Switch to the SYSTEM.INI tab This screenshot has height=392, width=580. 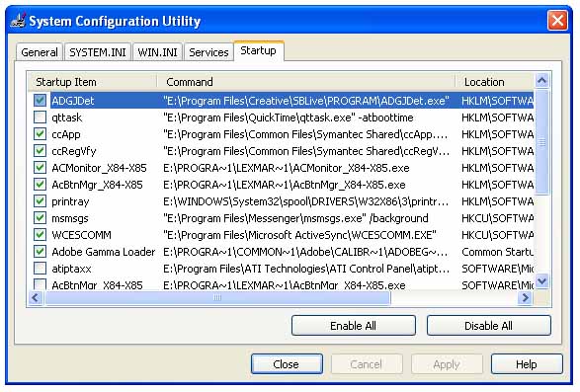(98, 52)
